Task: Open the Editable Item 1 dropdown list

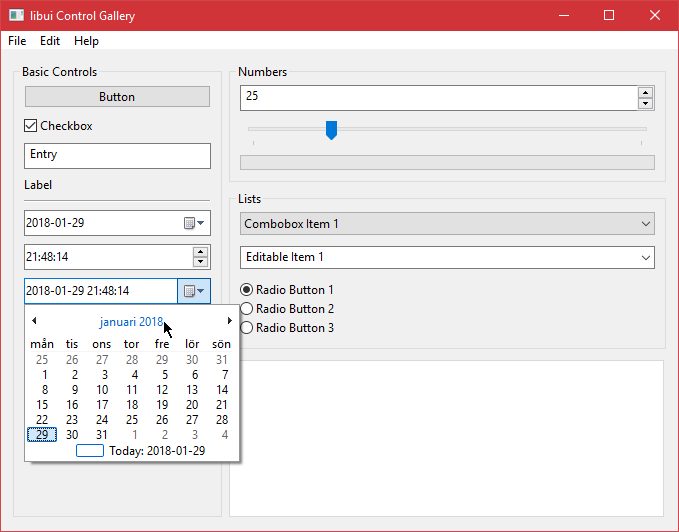Action: 646,258
